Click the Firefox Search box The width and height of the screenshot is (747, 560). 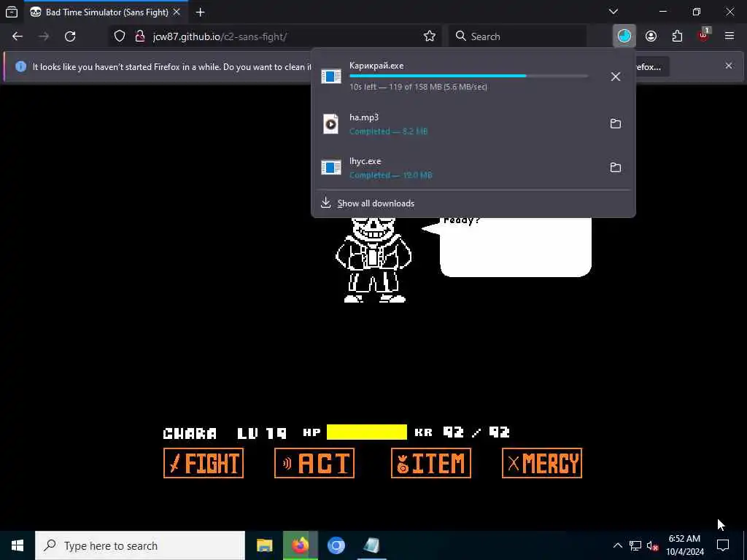click(517, 36)
